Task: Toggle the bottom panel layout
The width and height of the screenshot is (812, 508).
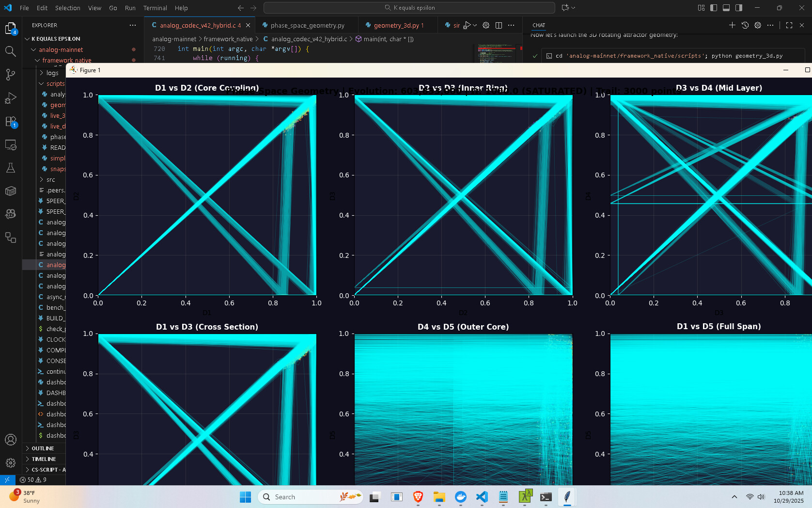Action: pos(726,8)
